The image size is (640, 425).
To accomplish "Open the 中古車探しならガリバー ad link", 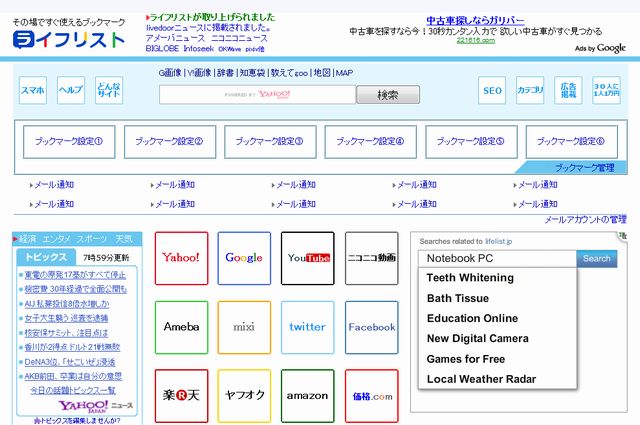I will pos(476,20).
